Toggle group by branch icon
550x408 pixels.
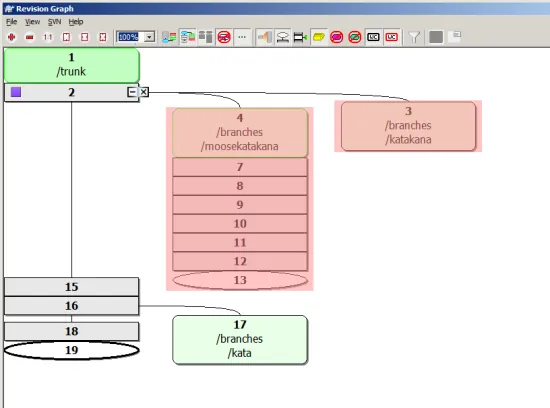coord(169,37)
